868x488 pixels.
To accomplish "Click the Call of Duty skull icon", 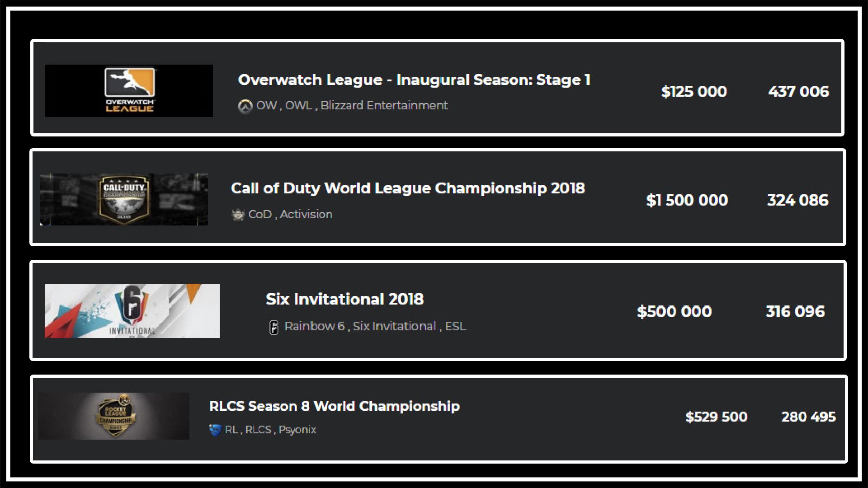I will 238,215.
